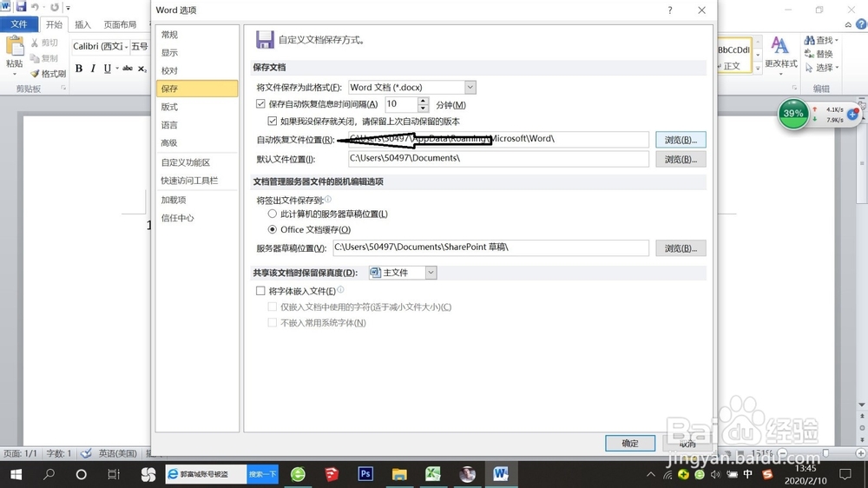Enable embed fonts in file checkbox
The height and width of the screenshot is (488, 868).
click(260, 290)
